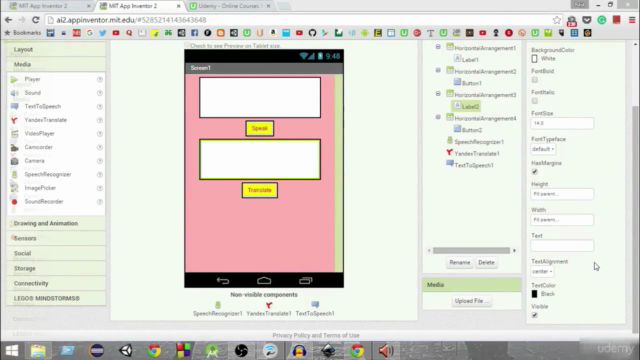Expand the Social palette section
Viewport: 640px width, 360px height.
point(56,253)
